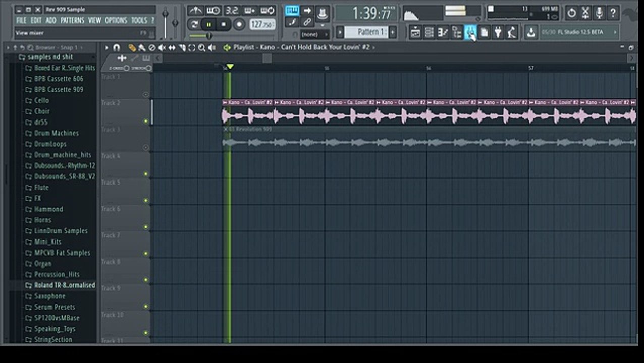
Task: Toggle wait for input to start playing
Action: point(213,11)
